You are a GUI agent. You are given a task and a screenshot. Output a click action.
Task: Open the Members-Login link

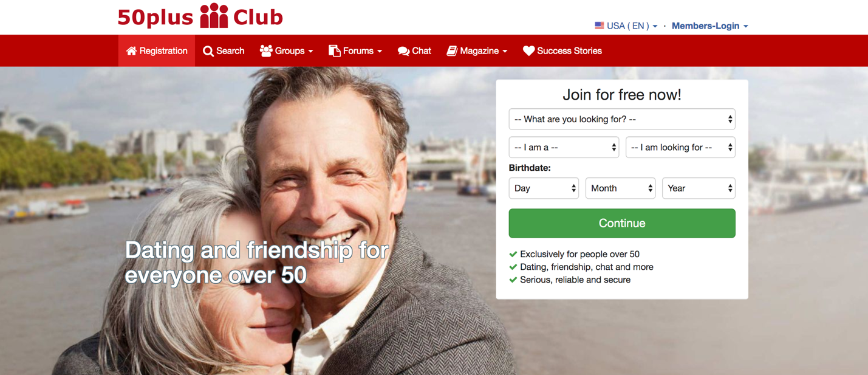[709, 26]
